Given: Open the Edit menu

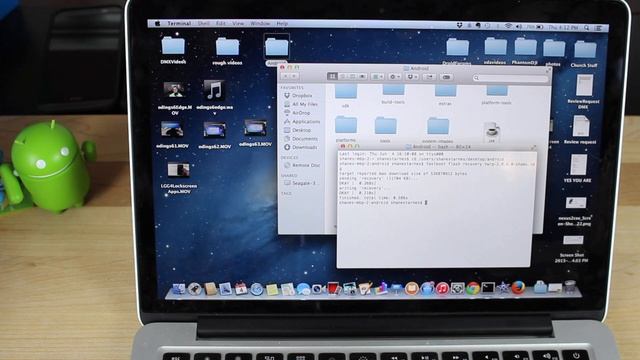Looking at the screenshot, I should tap(221, 24).
